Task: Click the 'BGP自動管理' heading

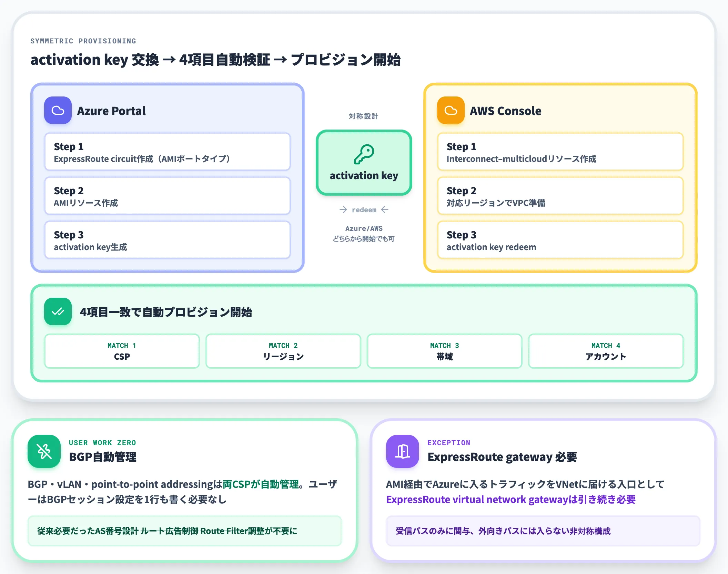Action: pyautogui.click(x=103, y=457)
